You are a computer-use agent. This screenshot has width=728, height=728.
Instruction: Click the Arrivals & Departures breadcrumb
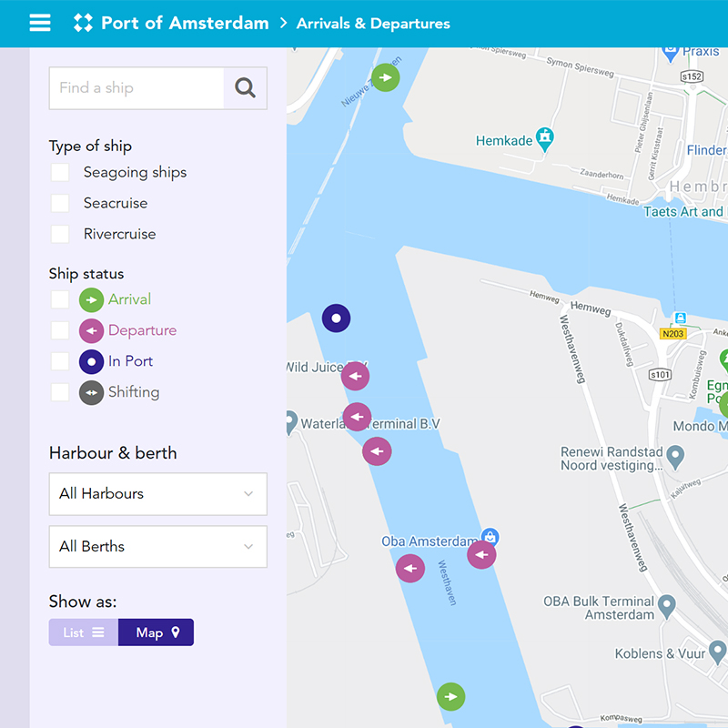(373, 24)
